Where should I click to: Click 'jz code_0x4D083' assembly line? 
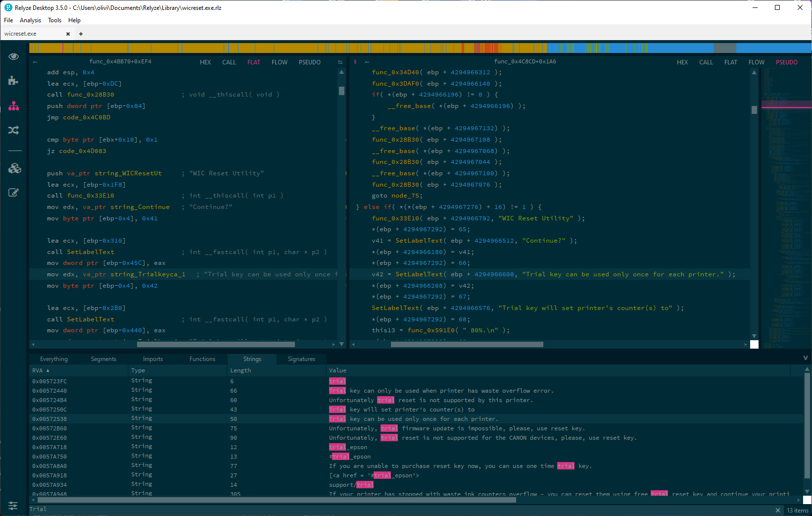pyautogui.click(x=77, y=151)
